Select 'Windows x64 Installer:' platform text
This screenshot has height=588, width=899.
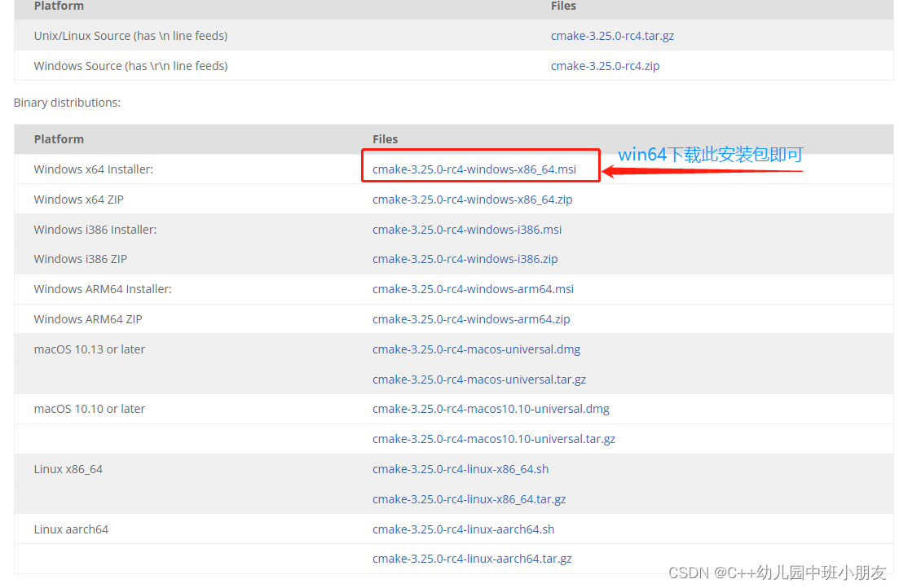(94, 169)
